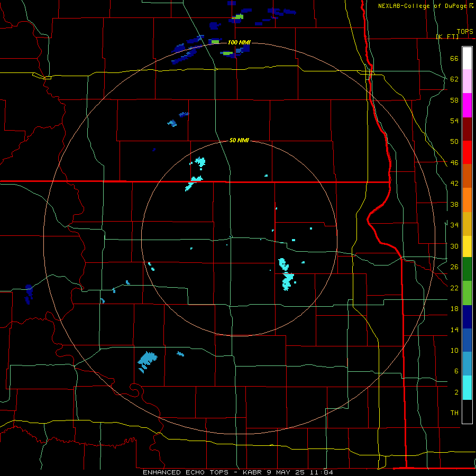Click the 50 NMI range ring label

tap(239, 140)
